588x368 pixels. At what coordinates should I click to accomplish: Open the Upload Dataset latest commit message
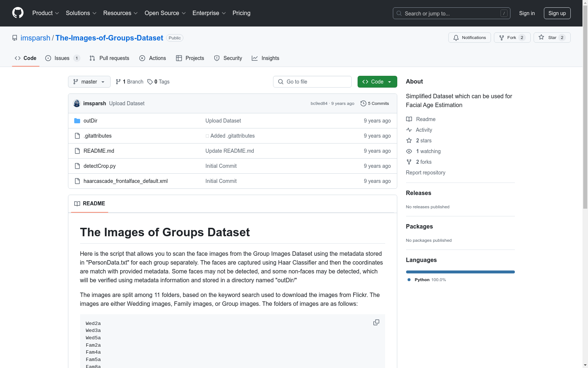(127, 103)
